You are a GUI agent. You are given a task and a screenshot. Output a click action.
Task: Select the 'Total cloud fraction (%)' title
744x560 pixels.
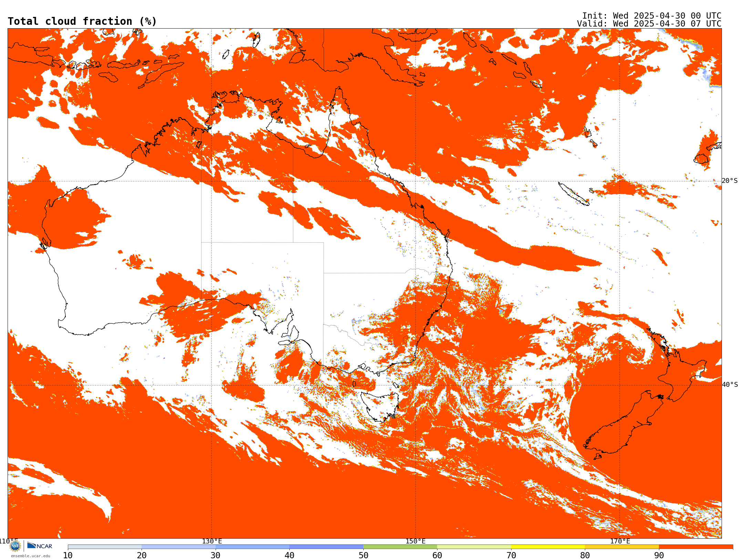tap(82, 21)
